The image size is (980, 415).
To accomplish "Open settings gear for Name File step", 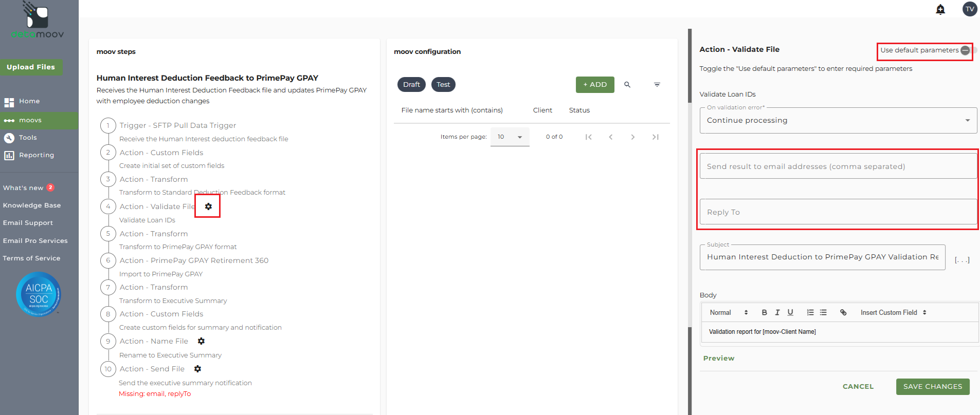I will coord(201,341).
